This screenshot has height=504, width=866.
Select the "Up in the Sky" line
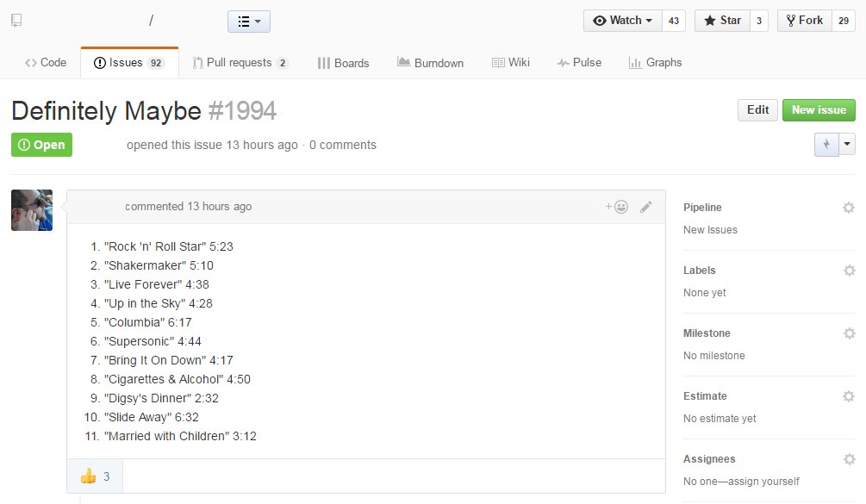[158, 303]
